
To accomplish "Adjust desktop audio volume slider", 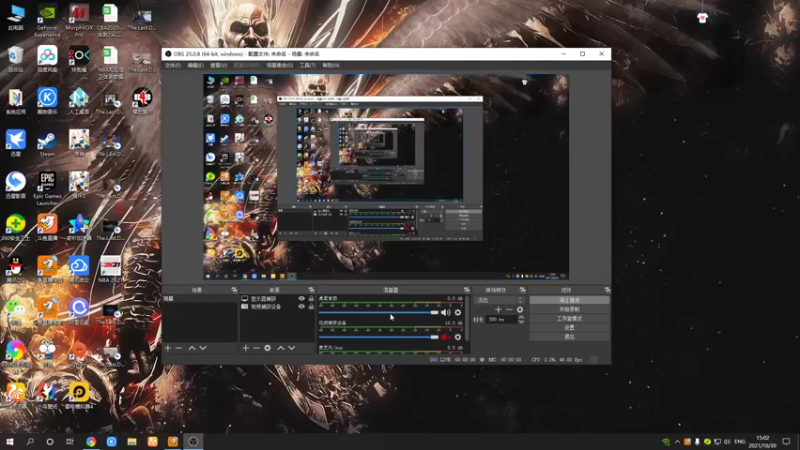I will (379, 312).
